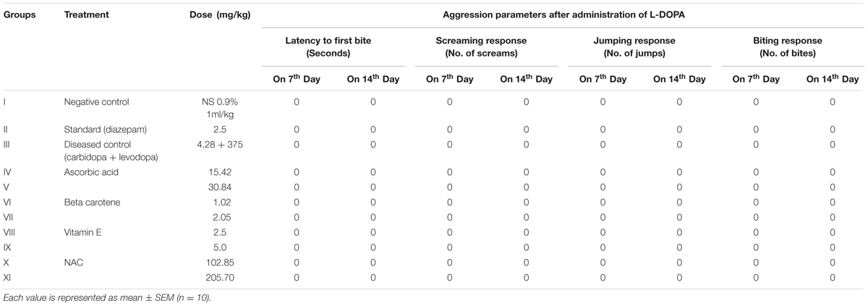Click the "Beta carotene" treatment cell
Screen dimensions: 868x306
click(92, 203)
